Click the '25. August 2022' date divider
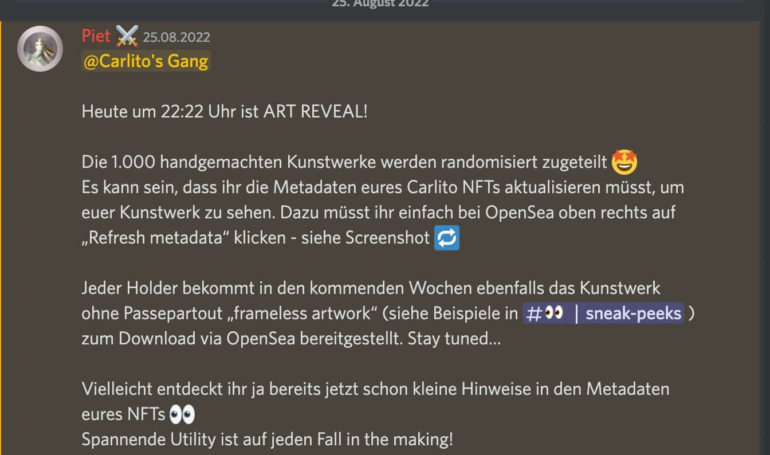The image size is (770, 455). [380, 3]
